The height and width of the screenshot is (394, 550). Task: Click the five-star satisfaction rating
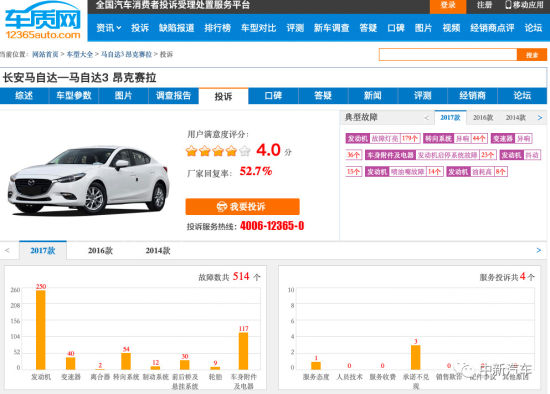218,151
